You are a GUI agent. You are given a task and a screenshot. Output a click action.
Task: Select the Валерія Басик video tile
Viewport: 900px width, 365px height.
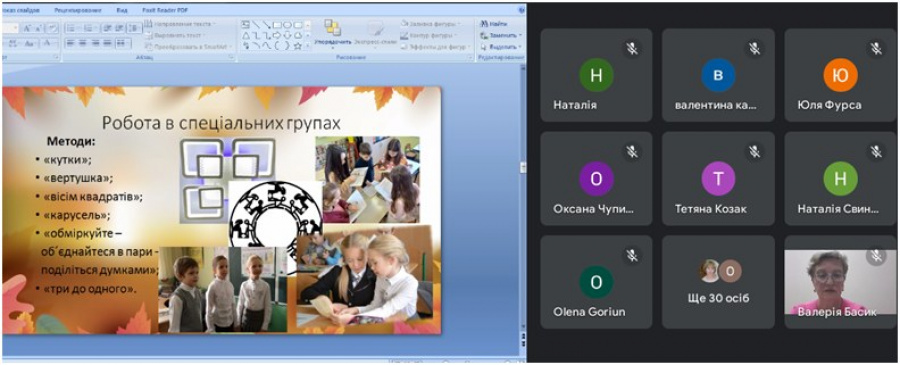click(x=840, y=281)
